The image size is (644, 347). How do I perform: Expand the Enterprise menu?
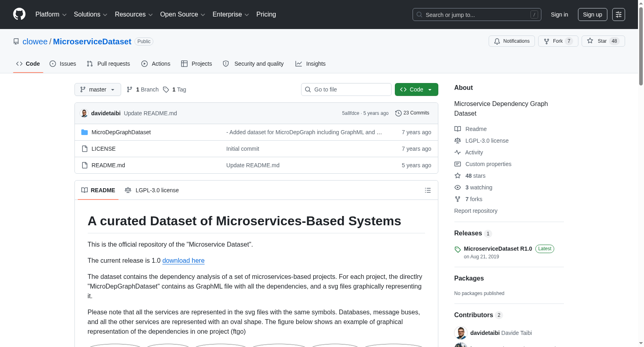(231, 15)
